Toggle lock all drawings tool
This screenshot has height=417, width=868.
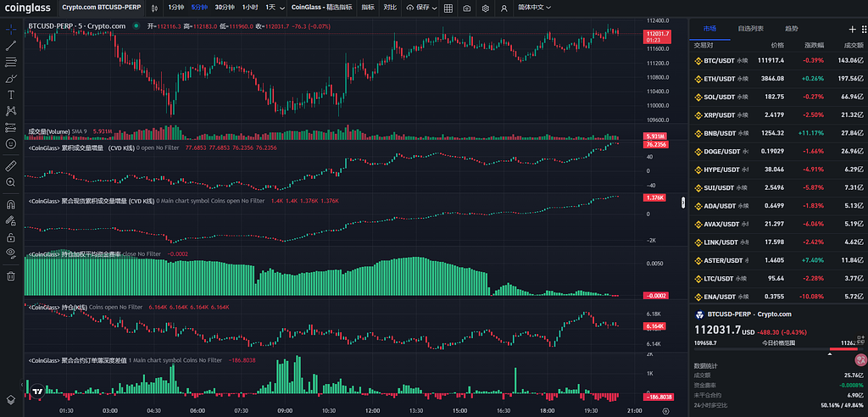point(11,237)
